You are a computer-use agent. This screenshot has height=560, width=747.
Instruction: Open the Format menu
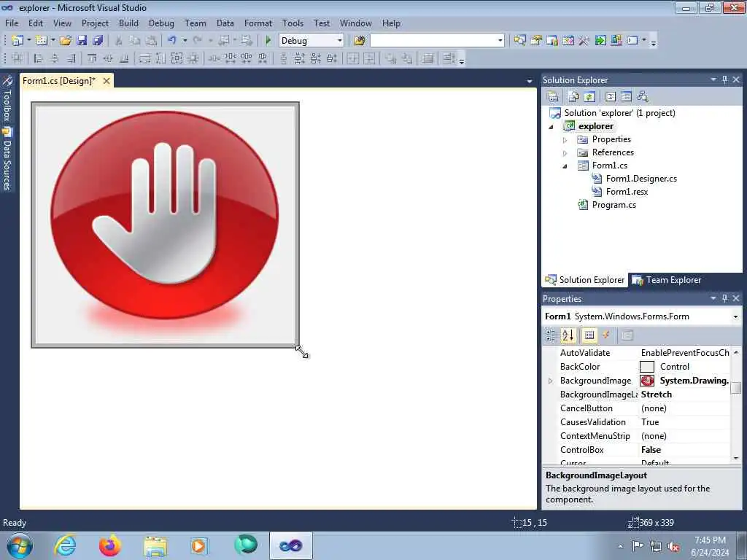click(258, 23)
